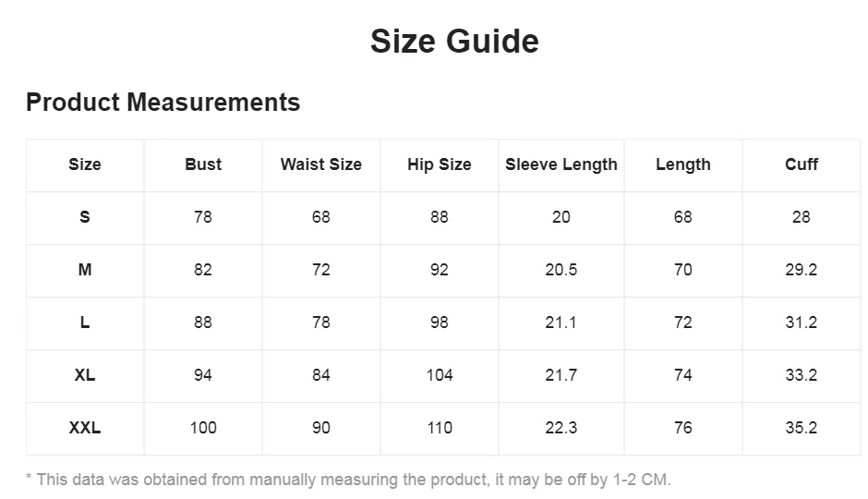The height and width of the screenshot is (499, 868).
Task: Click the Size Guide title
Action: (x=454, y=42)
